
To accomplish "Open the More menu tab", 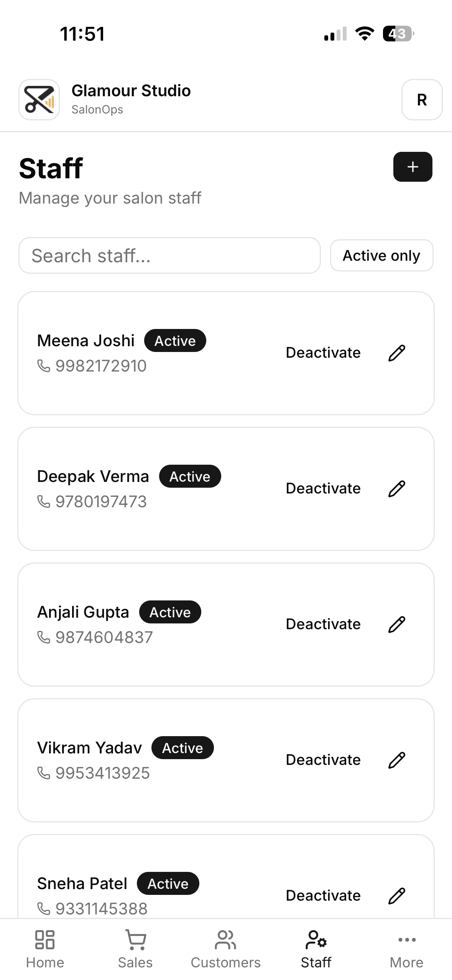I will click(406, 949).
